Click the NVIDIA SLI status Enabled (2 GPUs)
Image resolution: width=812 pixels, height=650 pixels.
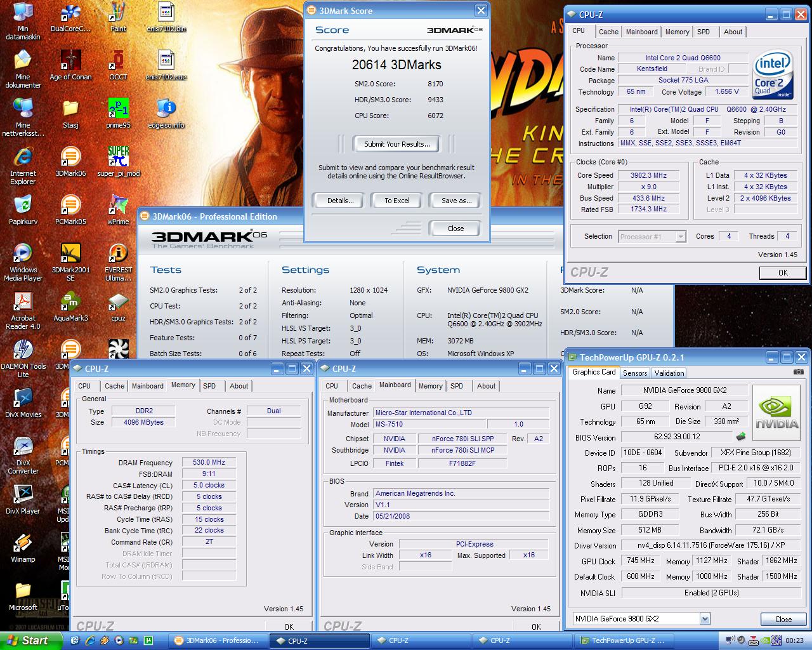click(710, 593)
